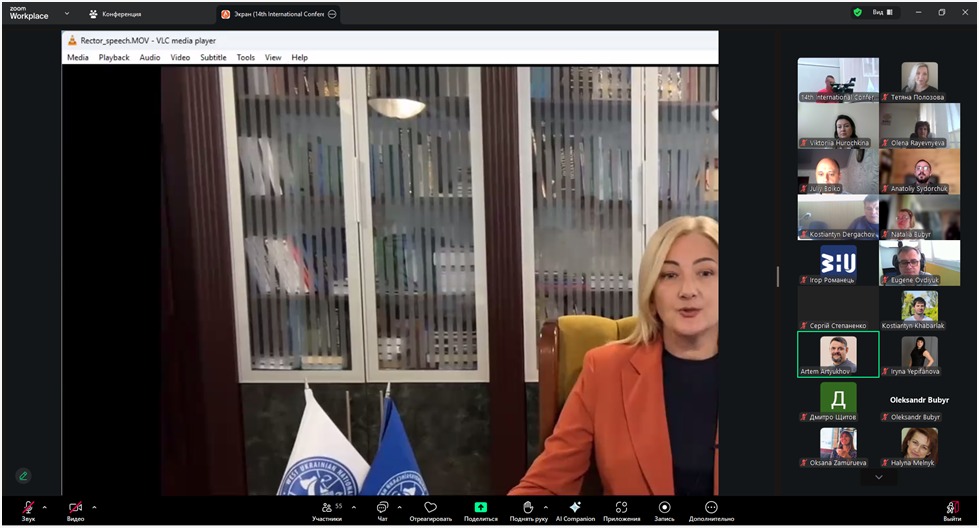Open the Приложения apps icon
Image resolution: width=979 pixels, height=528 pixels.
tap(621, 508)
